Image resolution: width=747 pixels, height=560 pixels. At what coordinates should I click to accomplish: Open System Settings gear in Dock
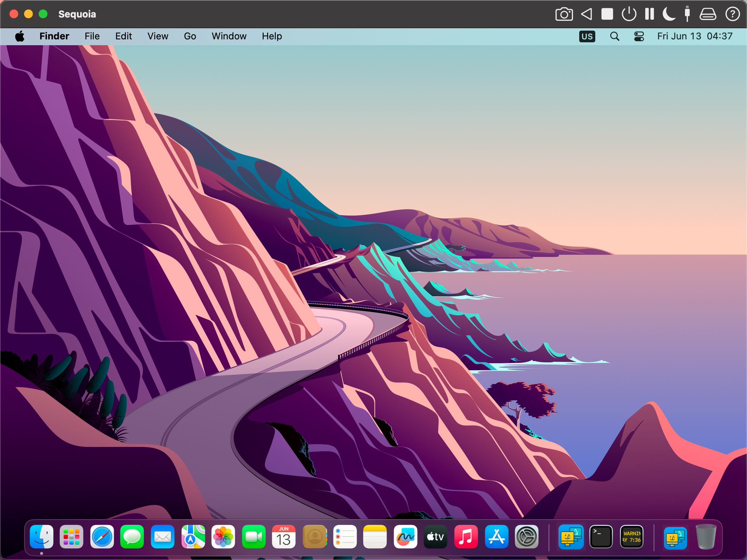[x=527, y=537]
